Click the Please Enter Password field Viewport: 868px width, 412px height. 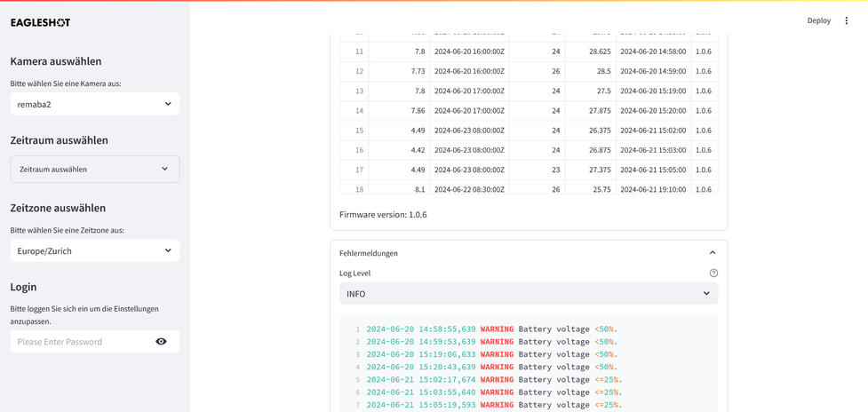(80, 342)
